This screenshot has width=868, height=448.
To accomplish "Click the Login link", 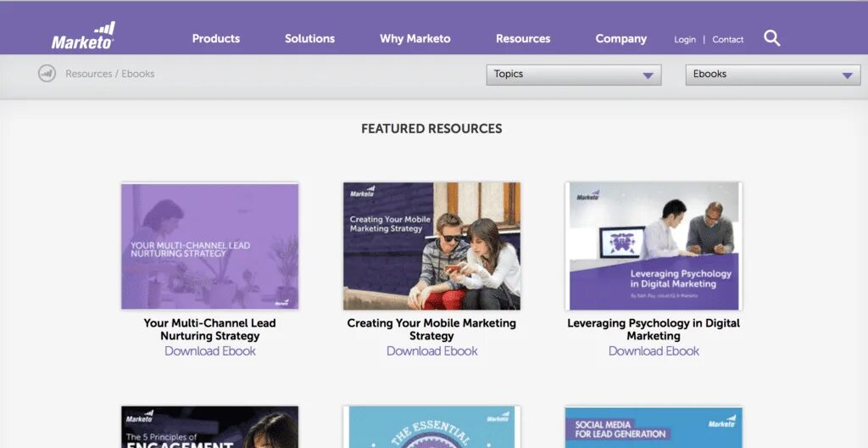I will 685,39.
